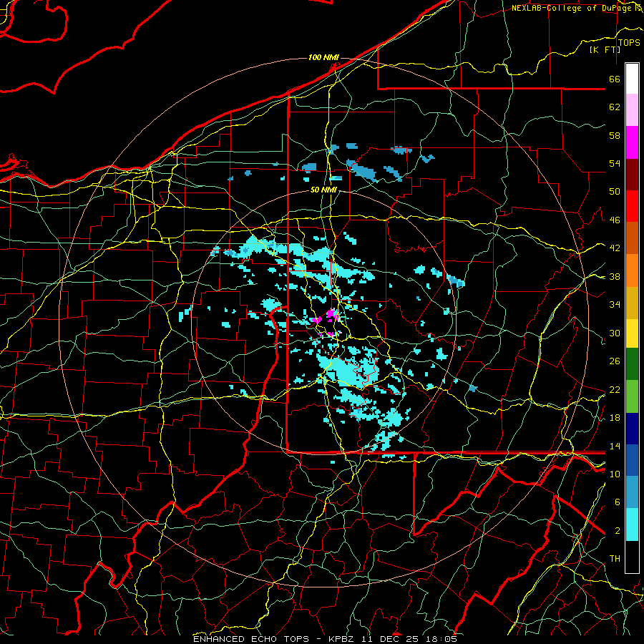Click the 2 scale label

point(618,531)
